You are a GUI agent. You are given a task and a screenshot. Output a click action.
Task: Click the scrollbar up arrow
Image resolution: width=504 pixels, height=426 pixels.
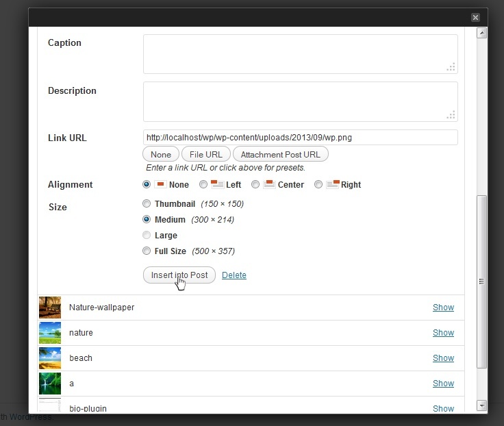pos(481,33)
